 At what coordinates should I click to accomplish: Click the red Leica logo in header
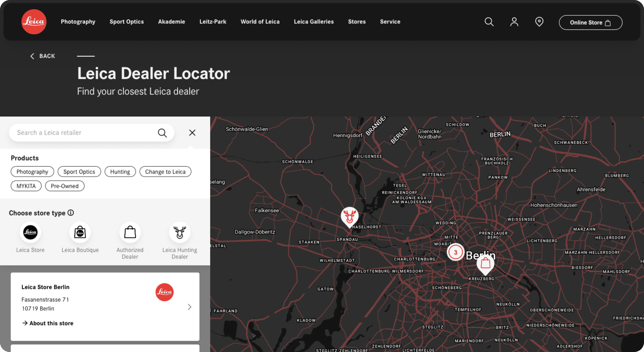[x=34, y=22]
